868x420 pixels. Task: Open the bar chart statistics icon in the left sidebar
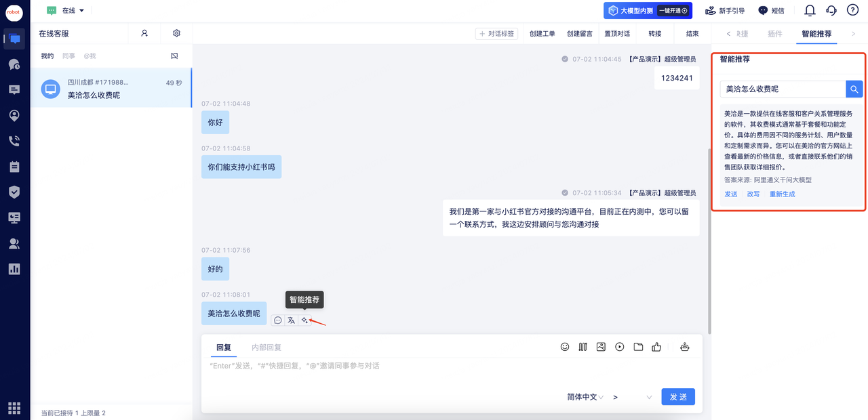tap(14, 269)
